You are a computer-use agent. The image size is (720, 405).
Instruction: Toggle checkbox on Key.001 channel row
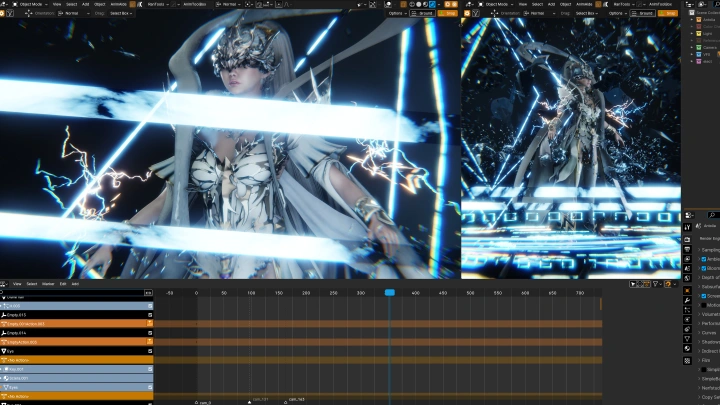pyautogui.click(x=150, y=369)
